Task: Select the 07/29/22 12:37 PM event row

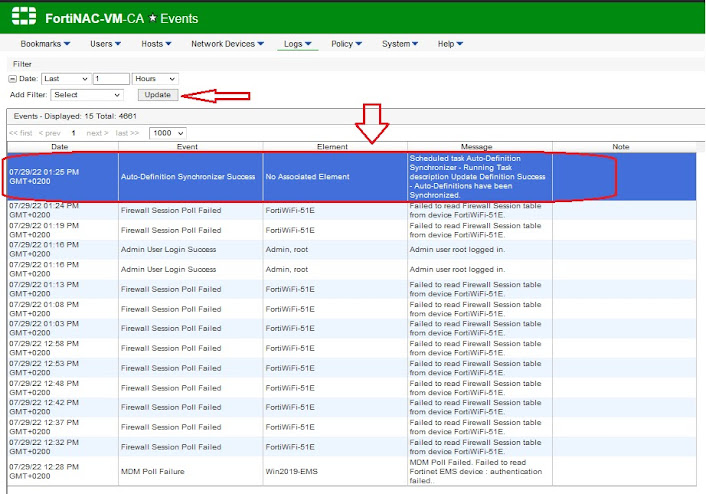Action: click(352, 427)
